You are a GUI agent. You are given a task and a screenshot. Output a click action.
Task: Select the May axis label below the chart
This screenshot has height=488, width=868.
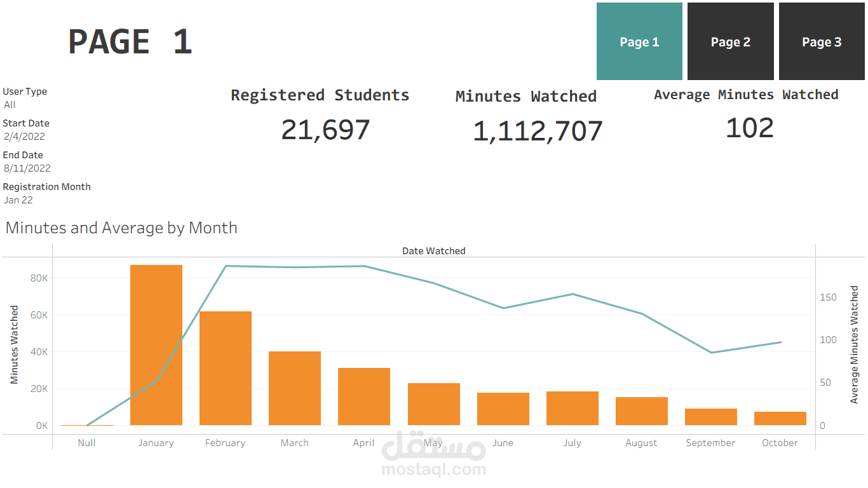pos(433,442)
